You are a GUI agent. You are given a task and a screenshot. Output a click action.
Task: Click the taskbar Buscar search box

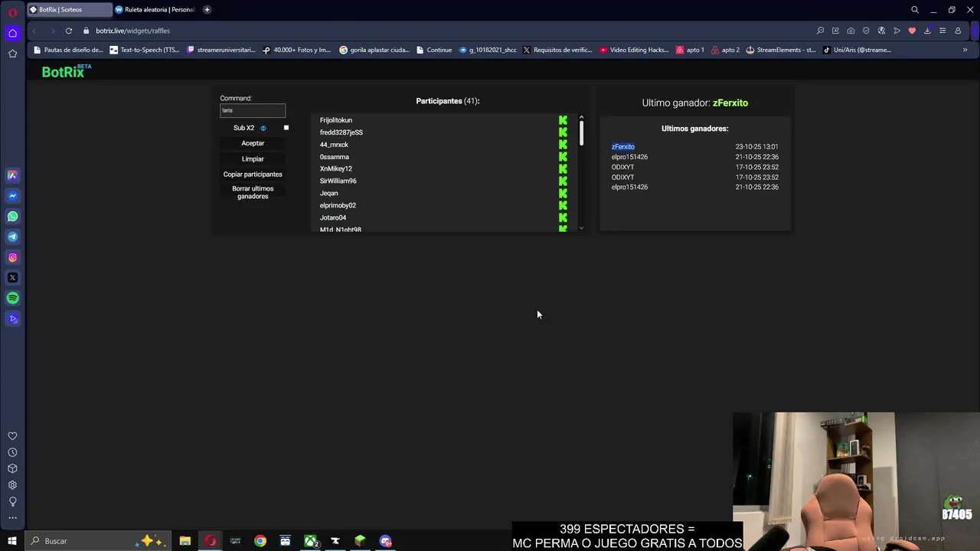point(98,541)
